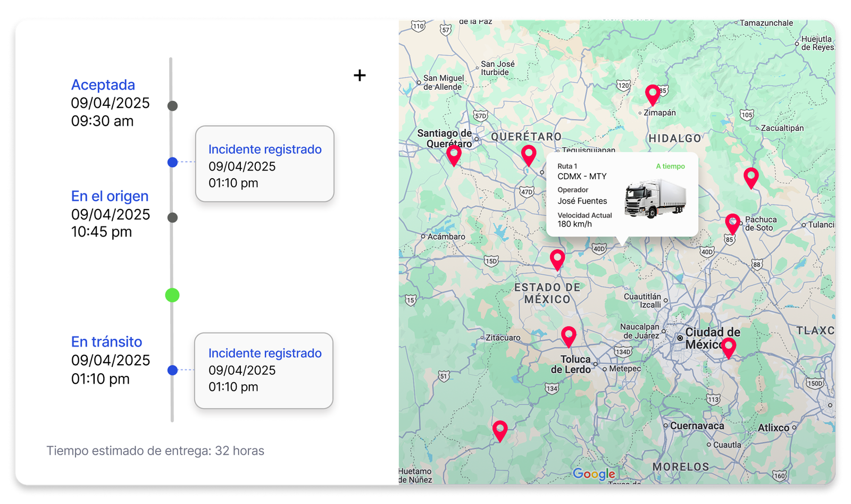Click the Atlixco city label on map

[773, 427]
